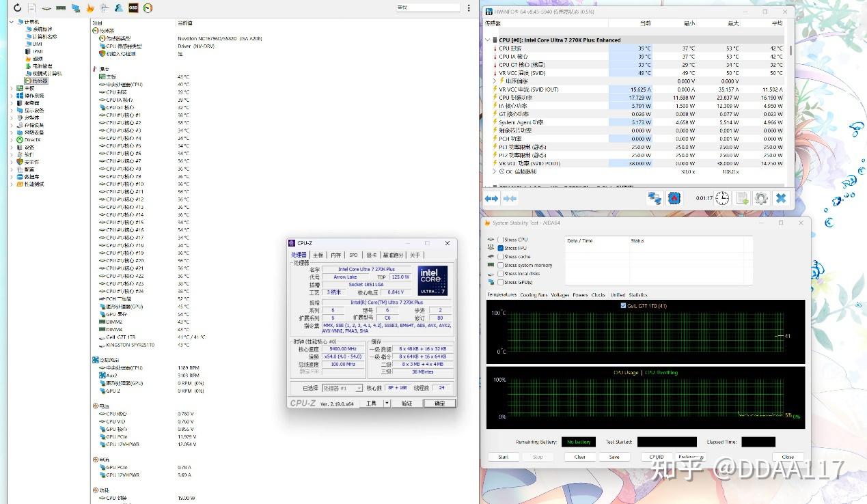Switch to the Cooling Fans tab
The width and height of the screenshot is (867, 504).
click(534, 295)
